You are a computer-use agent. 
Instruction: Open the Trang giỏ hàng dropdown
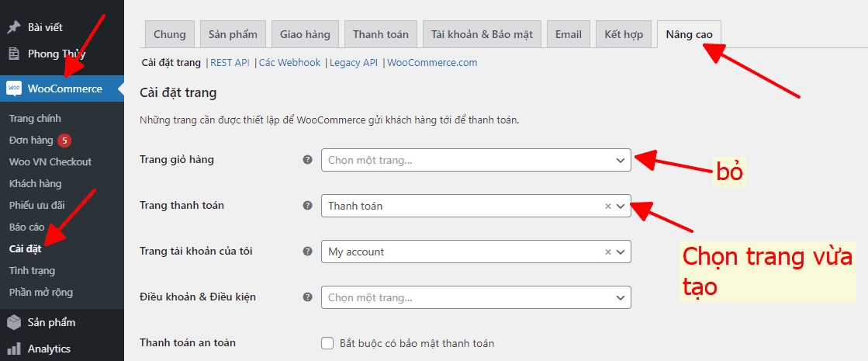tap(476, 160)
